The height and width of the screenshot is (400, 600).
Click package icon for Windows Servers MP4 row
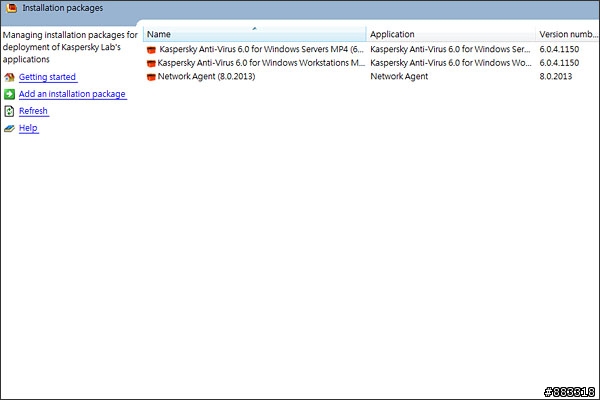click(x=152, y=49)
